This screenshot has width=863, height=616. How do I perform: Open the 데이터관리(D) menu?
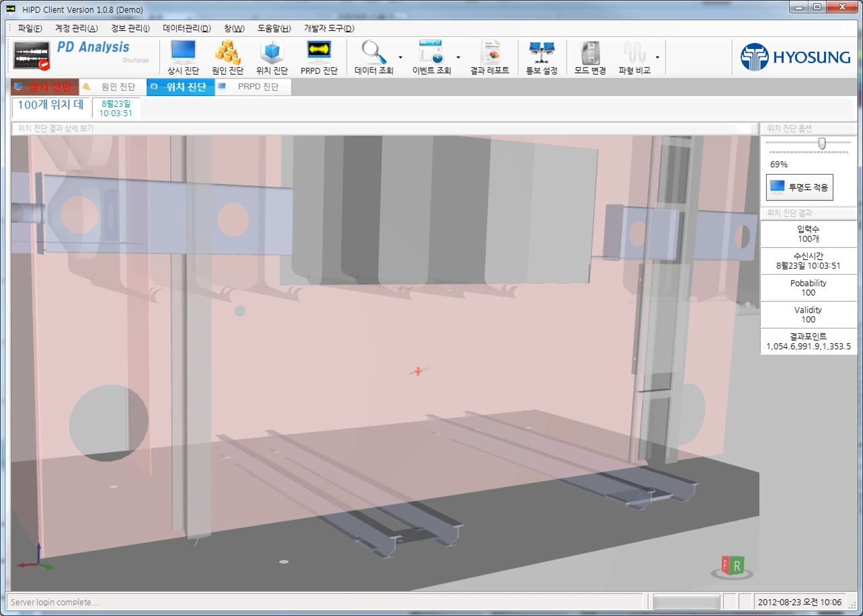click(x=187, y=28)
